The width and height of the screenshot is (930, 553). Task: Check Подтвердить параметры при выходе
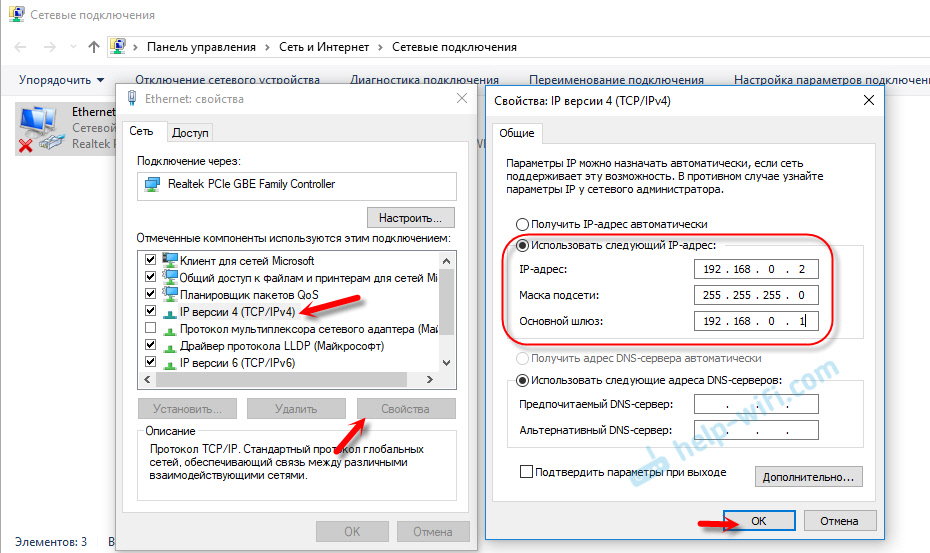pyautogui.click(x=526, y=472)
